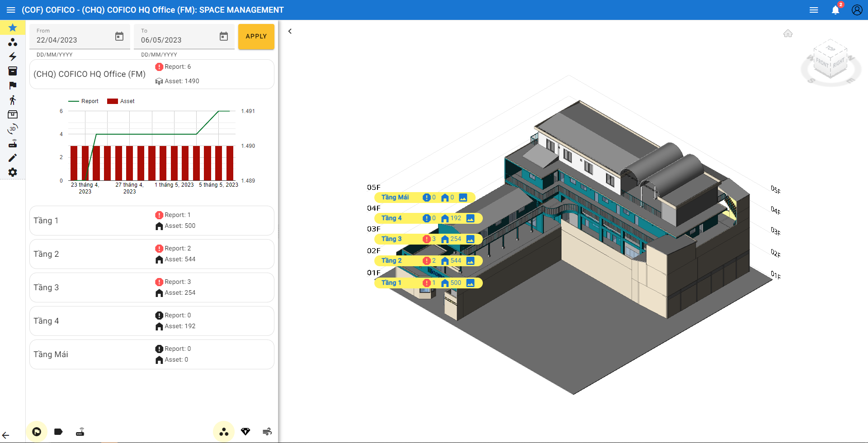
Task: Open the From date calendar picker
Action: pyautogui.click(x=119, y=37)
